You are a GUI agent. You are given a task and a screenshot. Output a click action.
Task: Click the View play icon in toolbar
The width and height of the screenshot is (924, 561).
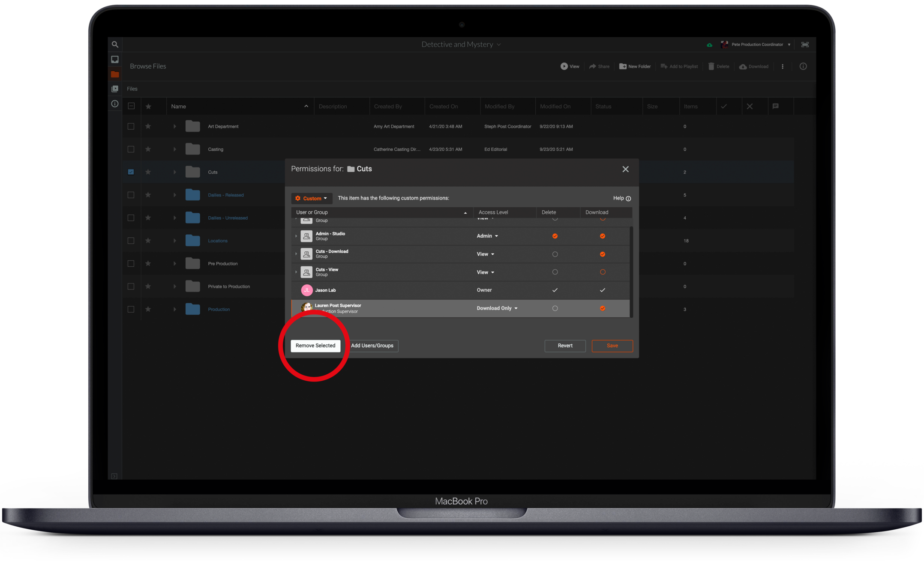click(564, 66)
